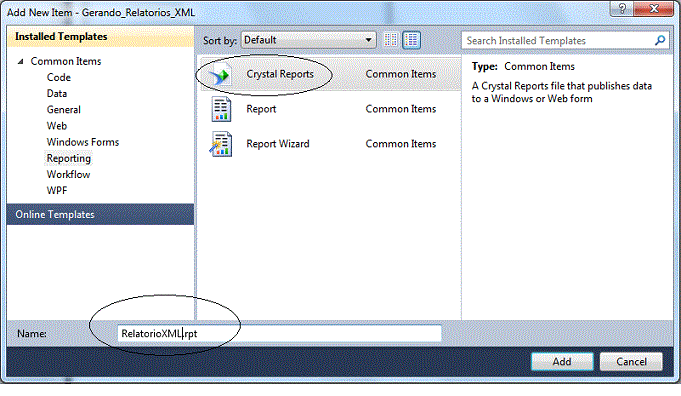681x396 pixels.
Task: Click the Report template name
Action: point(261,109)
